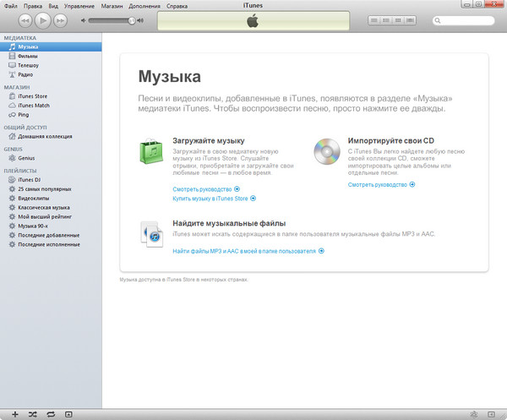The image size is (507, 420).
Task: Select the iTunes DJ playlist
Action: pos(51,180)
